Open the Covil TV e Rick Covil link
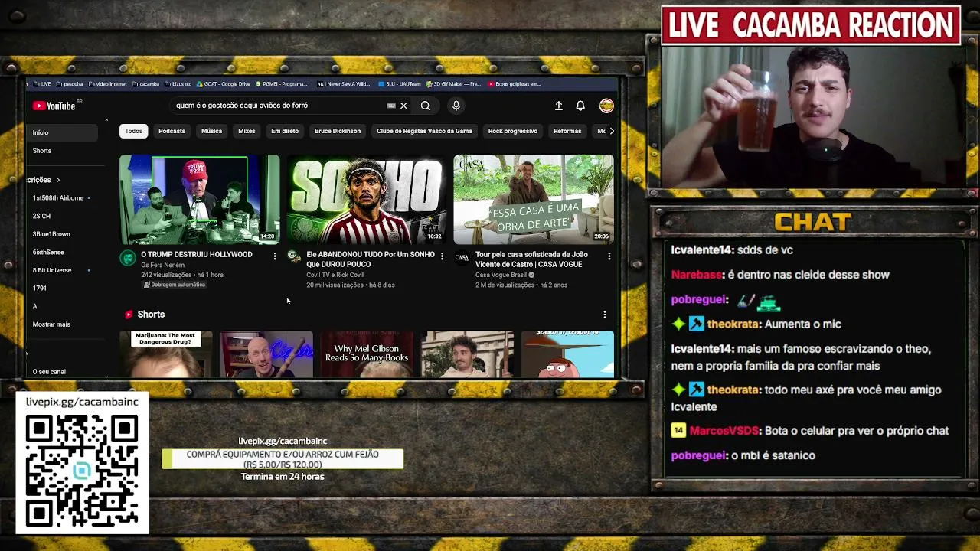 tap(335, 275)
